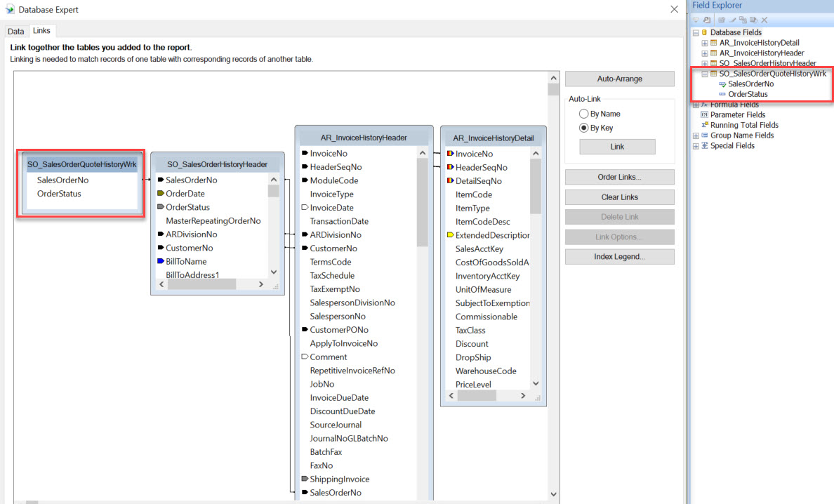The height and width of the screenshot is (504, 834).
Task: Click index marker beside InvoiceNo in AR_InvoiceHistoryDetail
Action: (450, 154)
